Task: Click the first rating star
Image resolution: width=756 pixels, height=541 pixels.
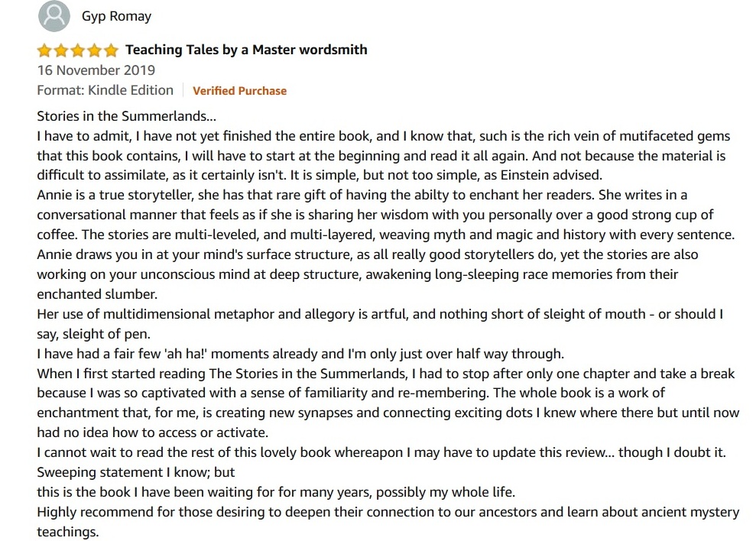Action: click(44, 51)
